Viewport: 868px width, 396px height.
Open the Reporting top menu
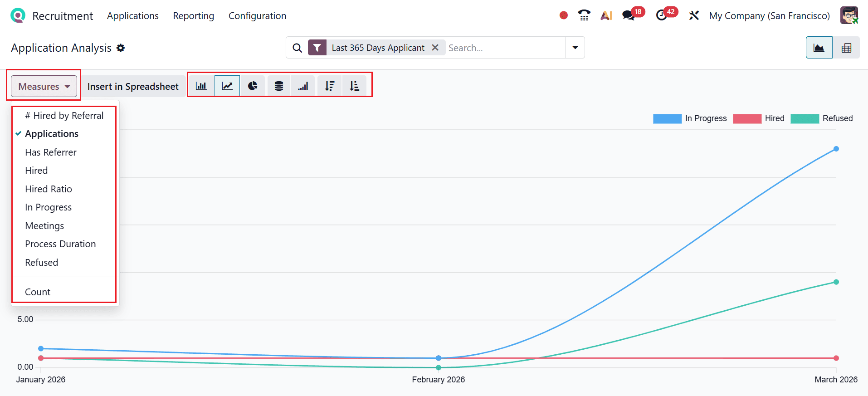(x=194, y=16)
